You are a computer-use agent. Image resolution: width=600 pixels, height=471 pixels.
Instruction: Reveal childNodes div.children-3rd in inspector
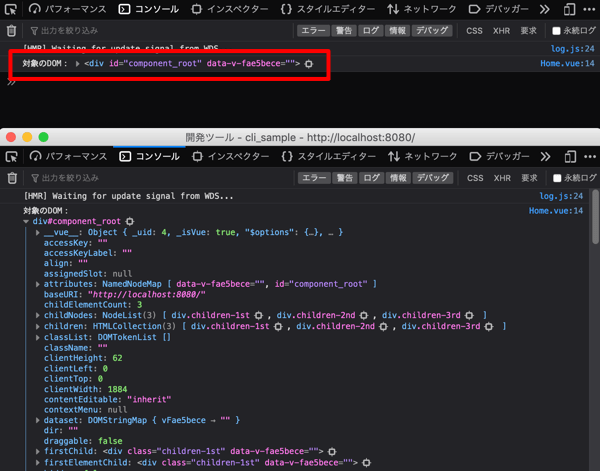(x=469, y=315)
